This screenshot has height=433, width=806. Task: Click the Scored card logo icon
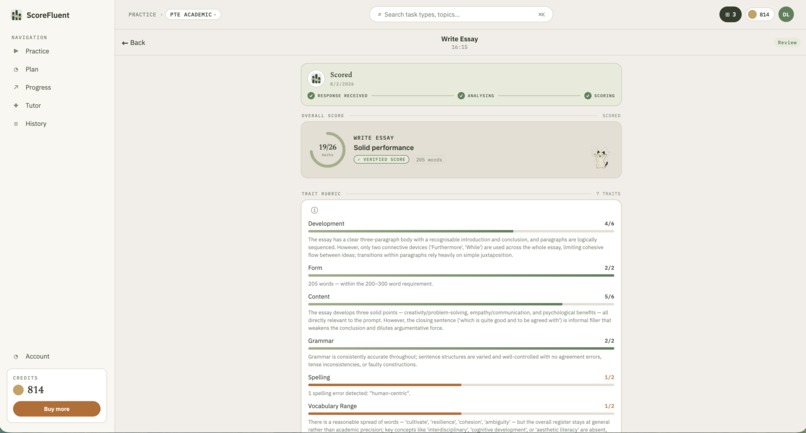(x=316, y=78)
